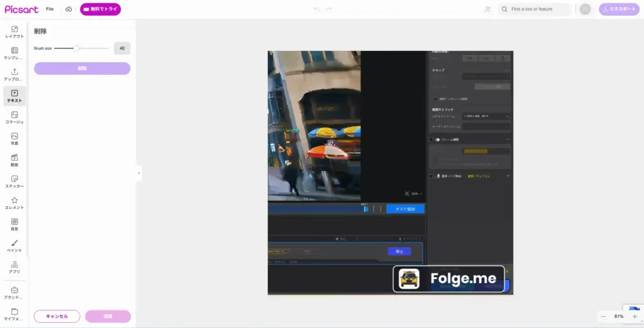Zoom in with the plus button
Image resolution: width=644 pixels, height=328 pixels.
(x=635, y=317)
